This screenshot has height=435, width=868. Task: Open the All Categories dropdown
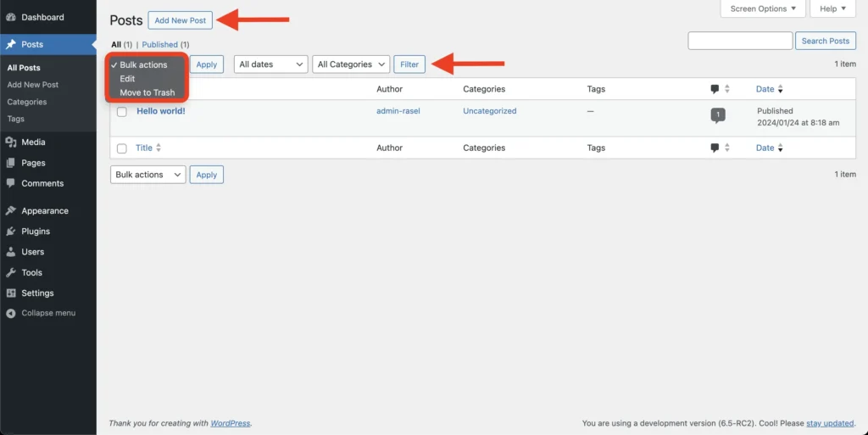pyautogui.click(x=351, y=64)
